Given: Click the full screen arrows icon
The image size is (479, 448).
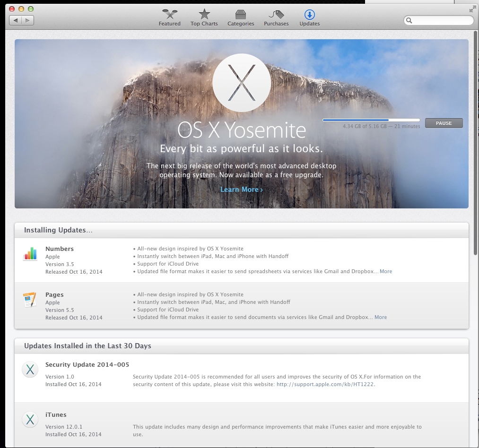Looking at the screenshot, I should [472, 9].
